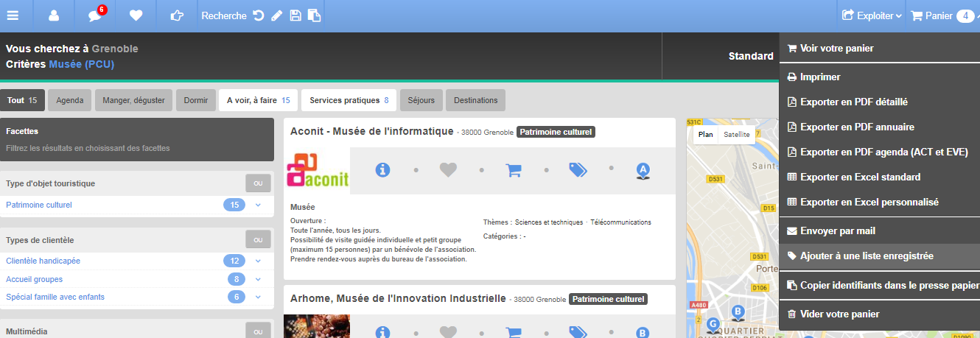Click the Aconit logo thumbnail

317,171
